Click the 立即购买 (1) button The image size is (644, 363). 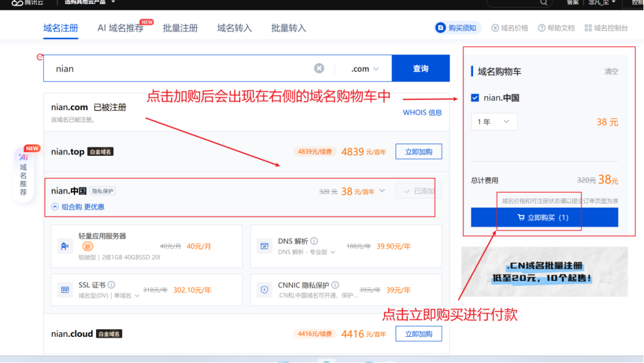pyautogui.click(x=544, y=217)
